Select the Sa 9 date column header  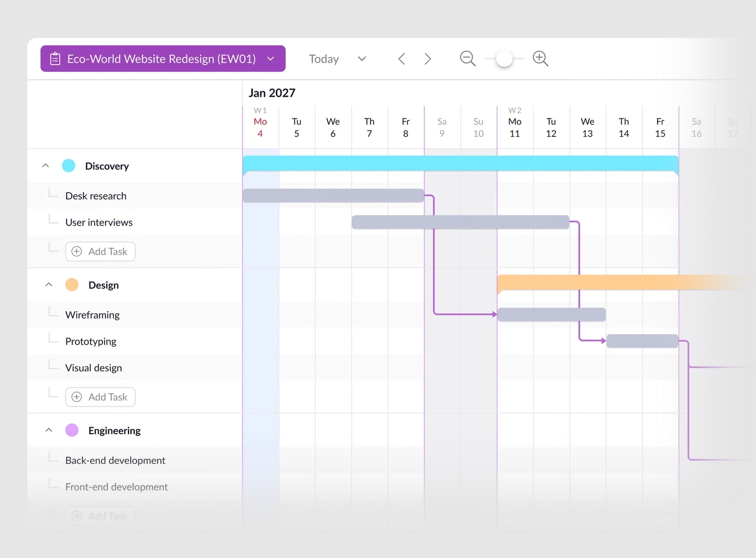tap(442, 127)
